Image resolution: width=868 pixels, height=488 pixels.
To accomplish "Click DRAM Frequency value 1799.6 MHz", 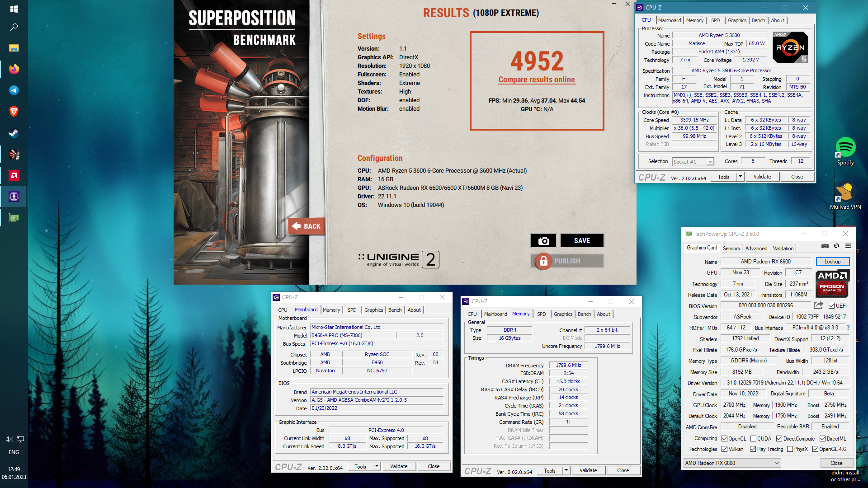I will (568, 365).
